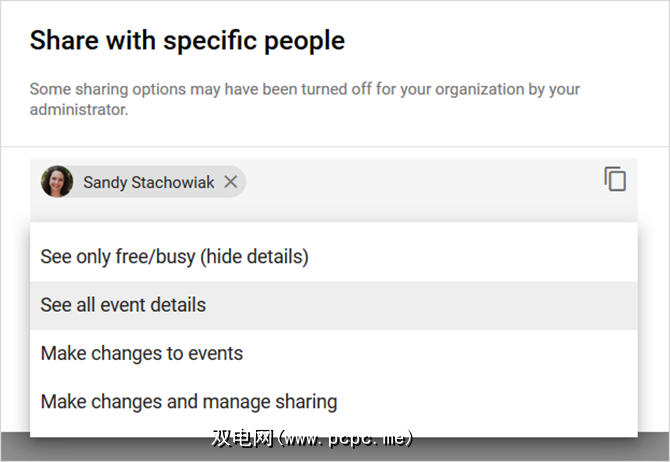Pick "Make changes to events" option
The width and height of the screenshot is (670, 462).
point(141,353)
